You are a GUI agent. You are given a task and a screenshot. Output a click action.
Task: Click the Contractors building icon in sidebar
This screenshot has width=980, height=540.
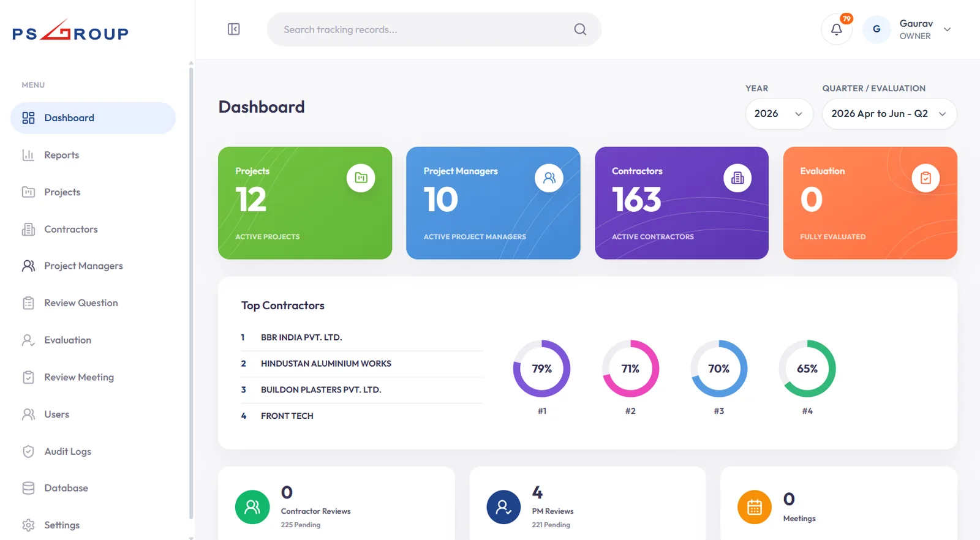click(x=28, y=230)
